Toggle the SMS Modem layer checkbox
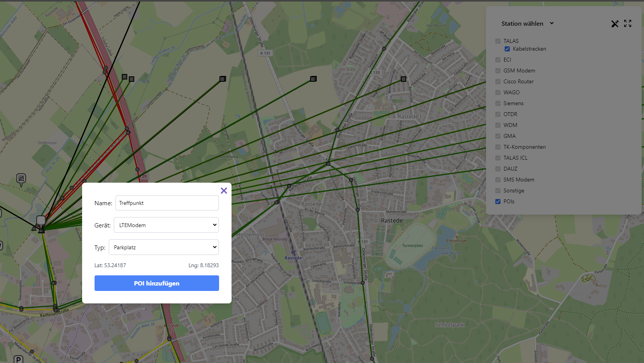 pos(498,180)
